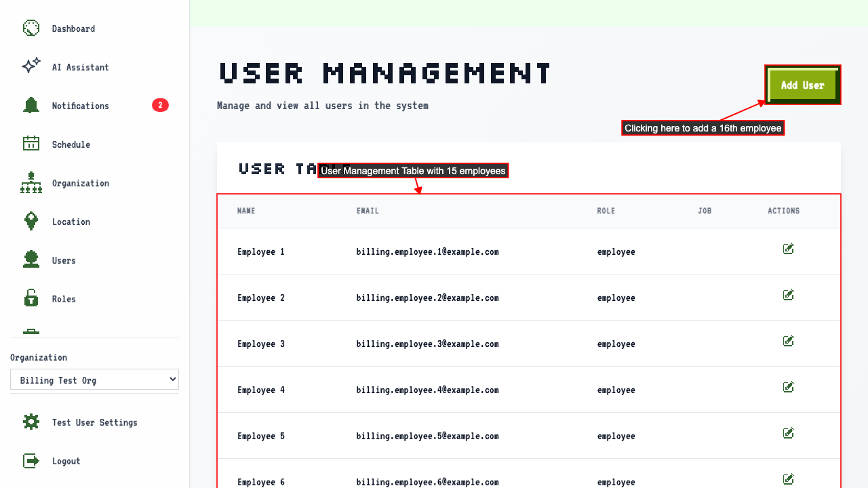Click email billing.employee.1@example.com
The image size is (868, 488).
[x=427, y=251]
